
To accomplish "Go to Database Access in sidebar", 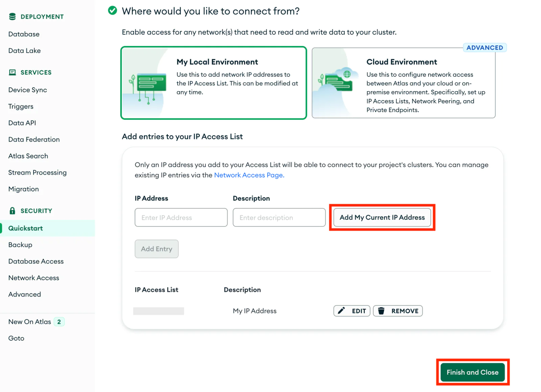I will (x=36, y=261).
